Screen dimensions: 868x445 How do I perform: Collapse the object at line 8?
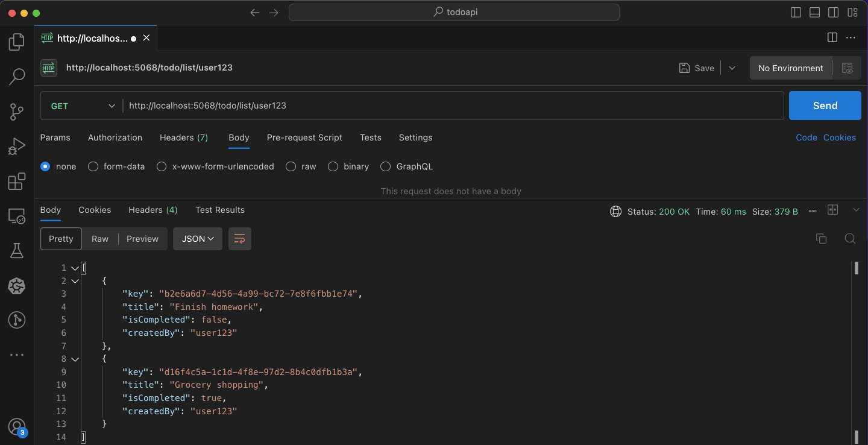[x=75, y=359]
